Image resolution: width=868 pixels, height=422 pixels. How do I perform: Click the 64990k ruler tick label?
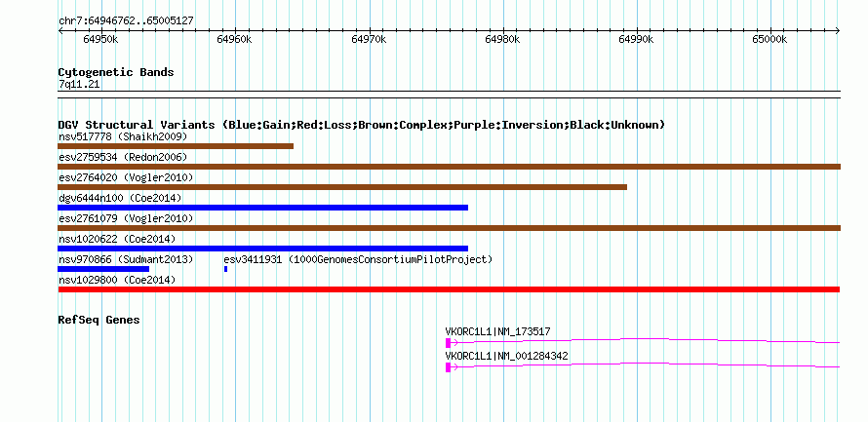coord(637,39)
